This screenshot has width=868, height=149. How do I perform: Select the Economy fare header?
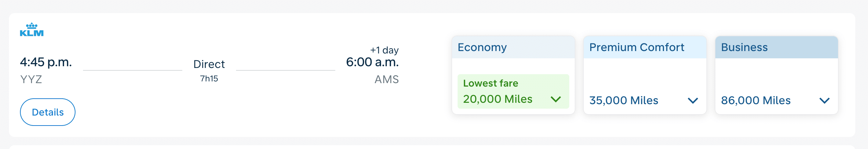[482, 47]
